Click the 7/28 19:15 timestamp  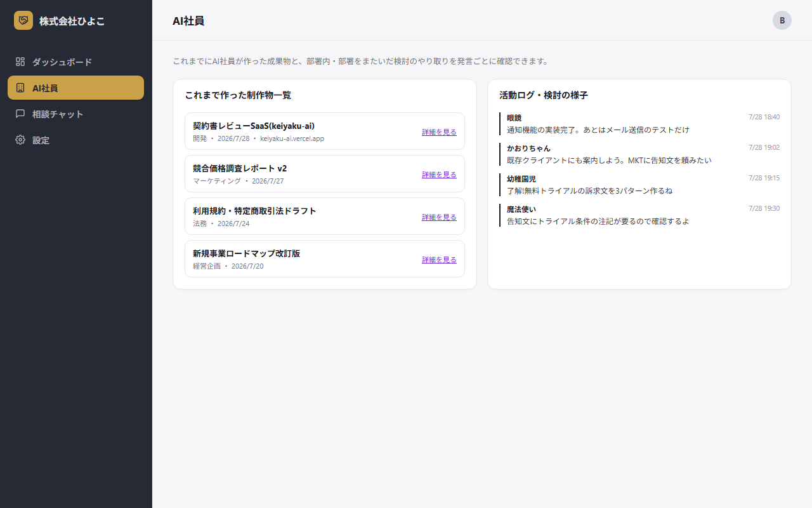[764, 178]
